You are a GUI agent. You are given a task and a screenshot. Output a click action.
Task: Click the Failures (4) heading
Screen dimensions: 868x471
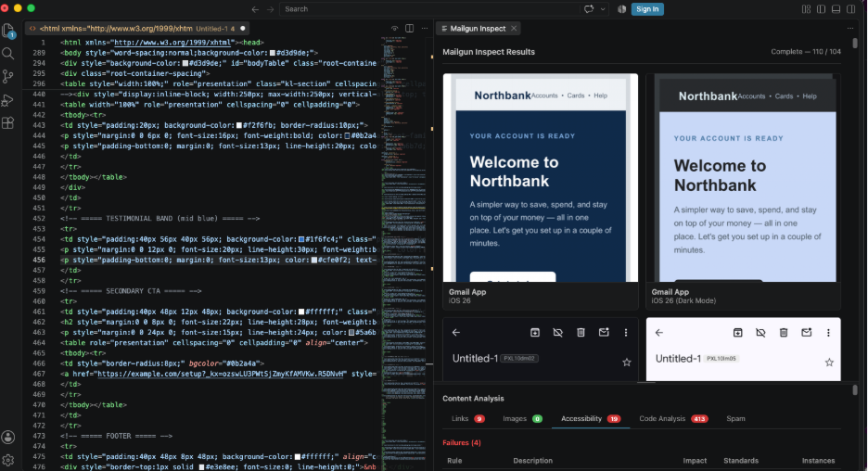462,443
